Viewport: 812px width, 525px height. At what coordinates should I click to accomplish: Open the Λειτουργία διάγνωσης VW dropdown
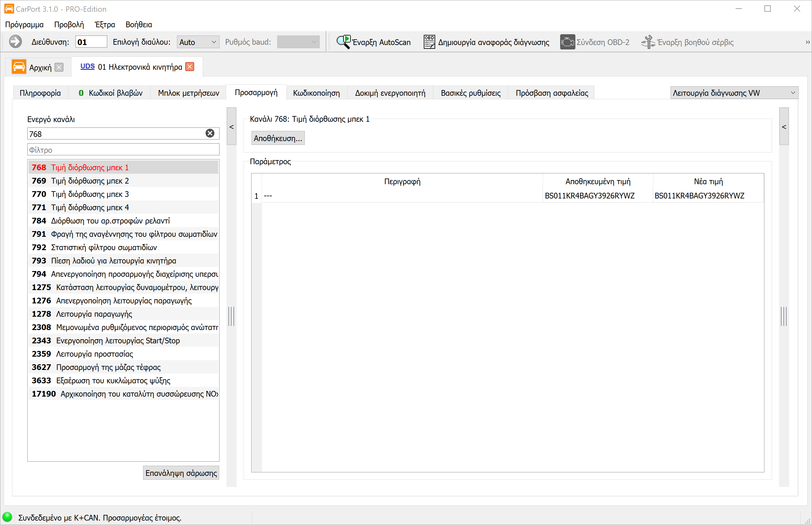[734, 93]
